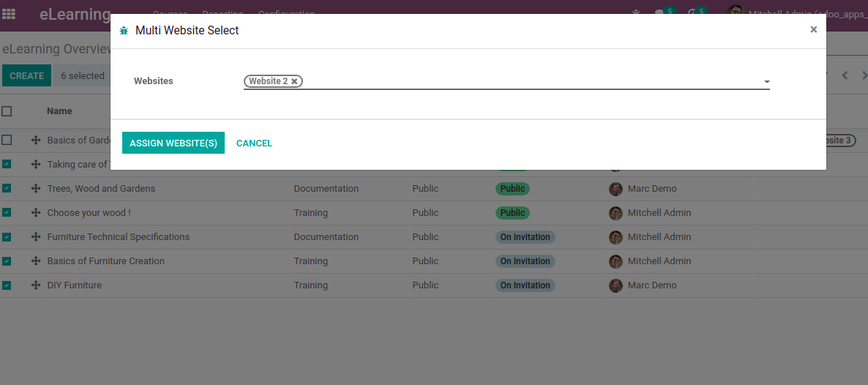Click the Assign Website(s) button
868x385 pixels.
point(173,143)
